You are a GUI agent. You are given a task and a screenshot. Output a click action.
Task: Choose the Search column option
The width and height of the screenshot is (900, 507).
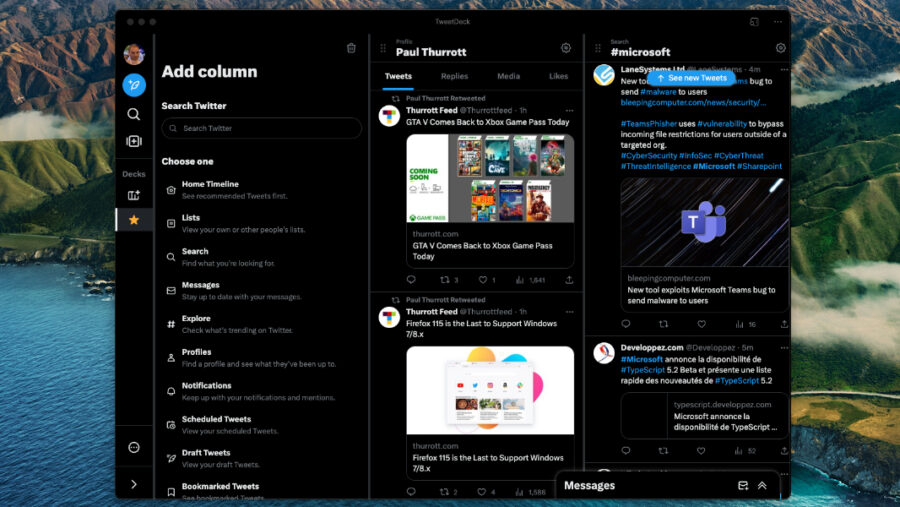pyautogui.click(x=262, y=257)
